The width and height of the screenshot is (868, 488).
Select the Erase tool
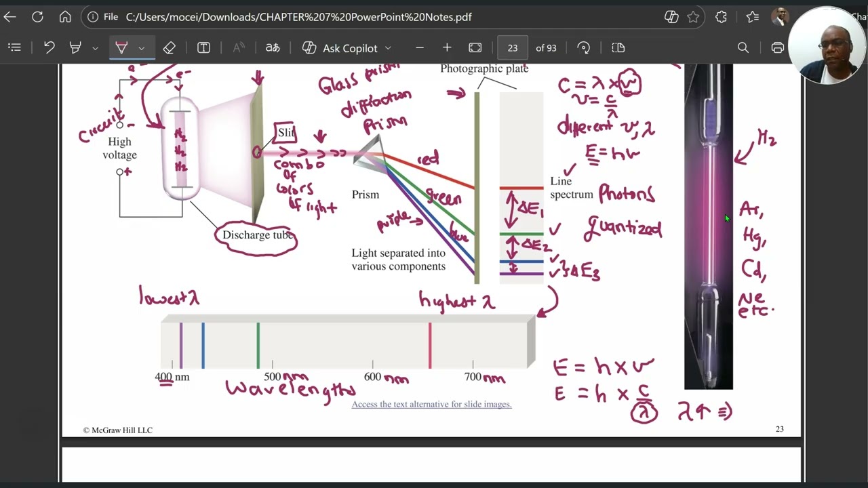[x=170, y=47]
